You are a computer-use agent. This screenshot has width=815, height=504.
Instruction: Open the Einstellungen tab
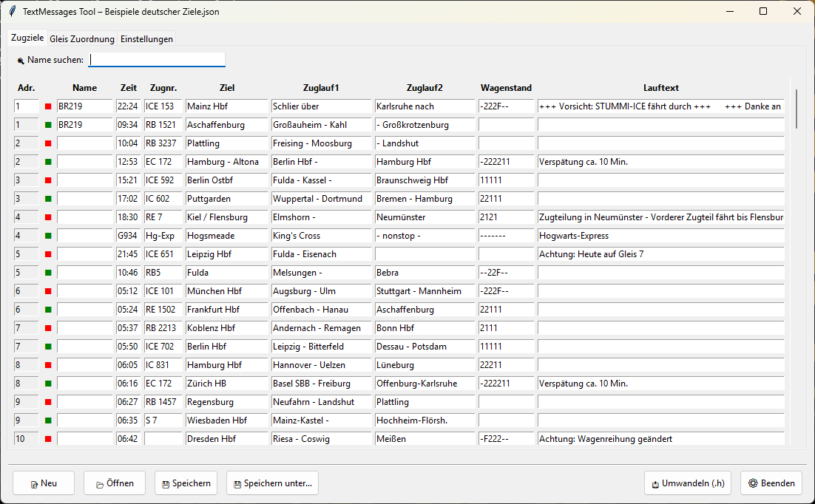coord(146,38)
